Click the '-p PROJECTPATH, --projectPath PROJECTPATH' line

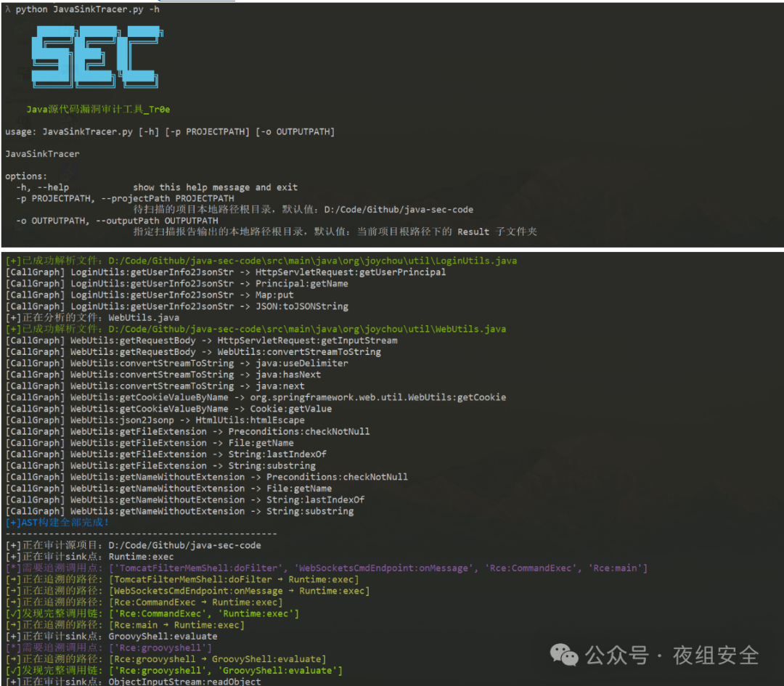coord(125,198)
